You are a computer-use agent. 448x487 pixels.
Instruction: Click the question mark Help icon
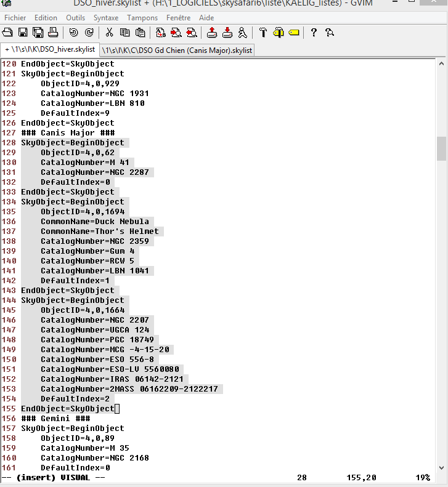point(314,32)
